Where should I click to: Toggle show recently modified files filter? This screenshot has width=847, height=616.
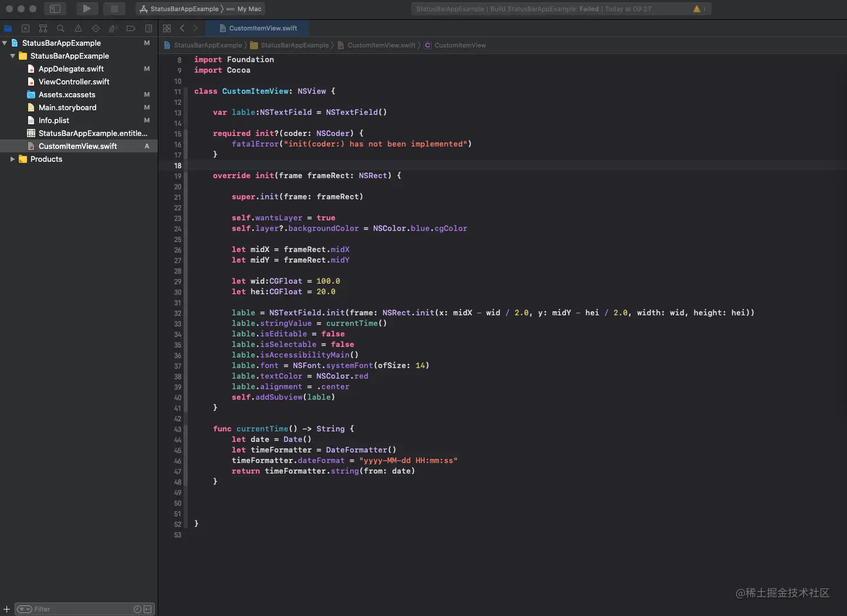pyautogui.click(x=137, y=609)
